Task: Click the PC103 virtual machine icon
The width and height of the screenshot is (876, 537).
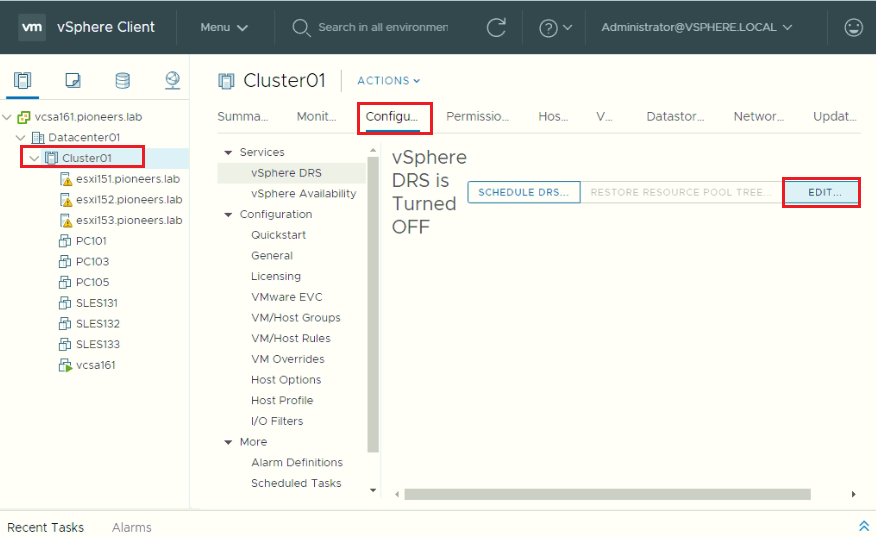Action: pyautogui.click(x=65, y=262)
